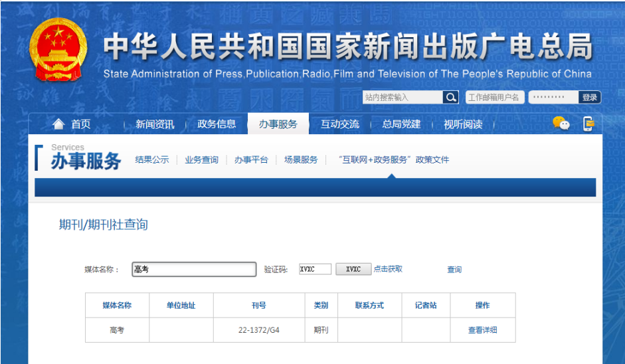Image resolution: width=625 pixels, height=364 pixels.
Task: Open the 首页 navigation item
Action: 81,124
